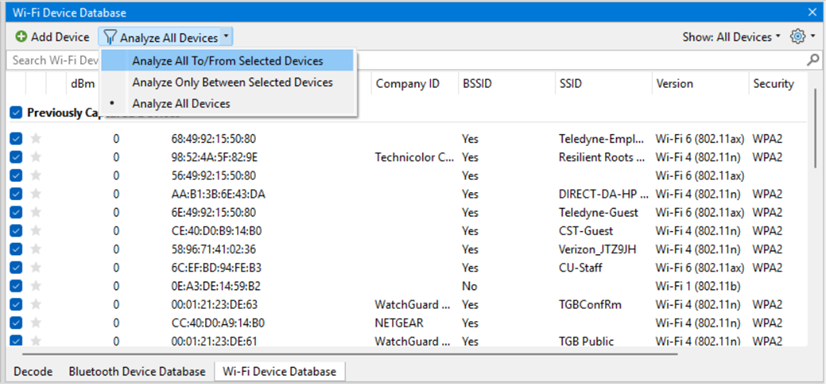The height and width of the screenshot is (384, 826).
Task: Click the funnel filter icon in toolbar
Action: point(109,37)
